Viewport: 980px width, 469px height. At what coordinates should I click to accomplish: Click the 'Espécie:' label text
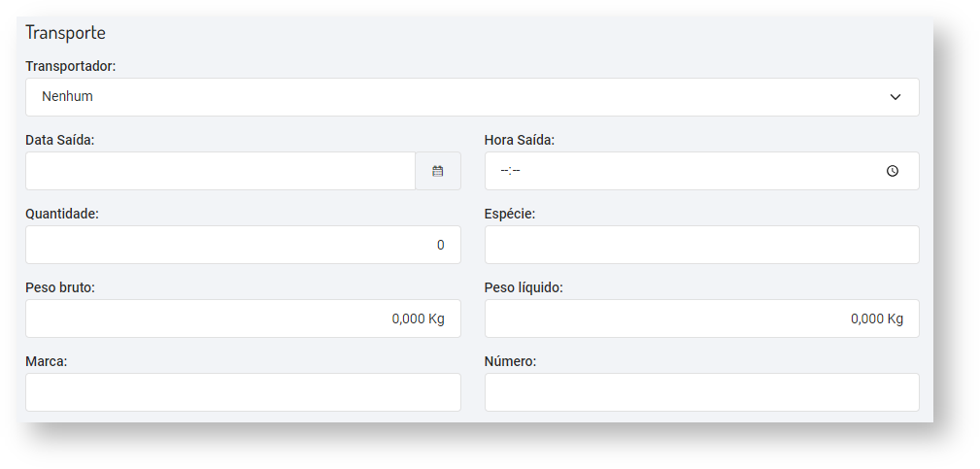[x=510, y=214]
